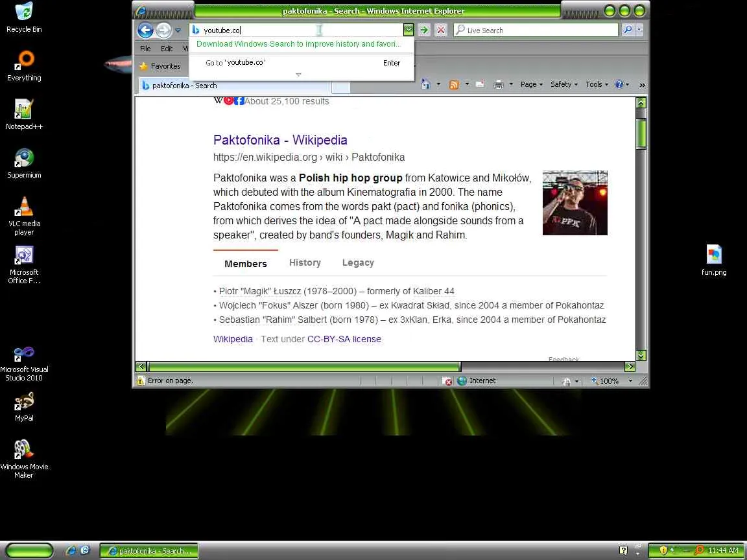Click the Home page icon
The height and width of the screenshot is (560, 747).
(426, 84)
